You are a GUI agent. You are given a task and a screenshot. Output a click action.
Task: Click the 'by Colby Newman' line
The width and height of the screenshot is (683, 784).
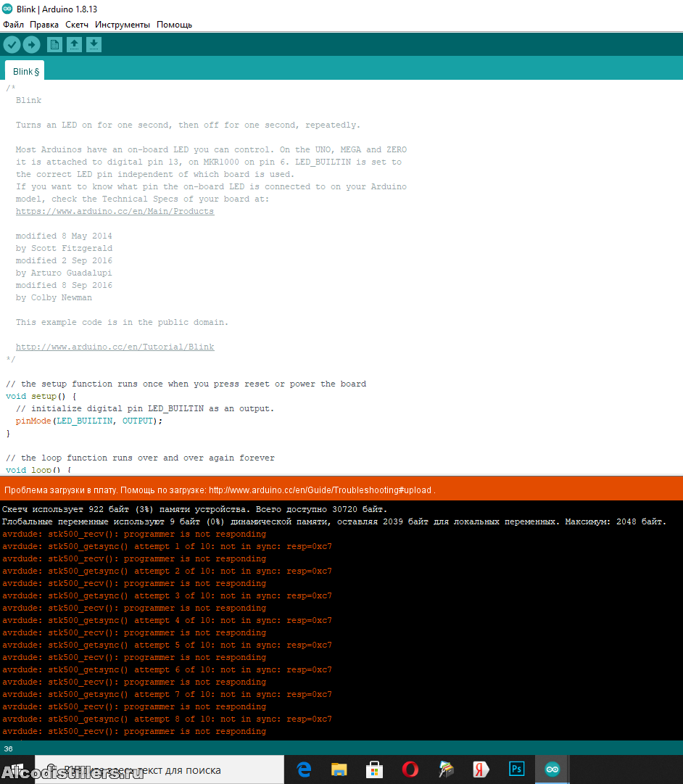54,297
